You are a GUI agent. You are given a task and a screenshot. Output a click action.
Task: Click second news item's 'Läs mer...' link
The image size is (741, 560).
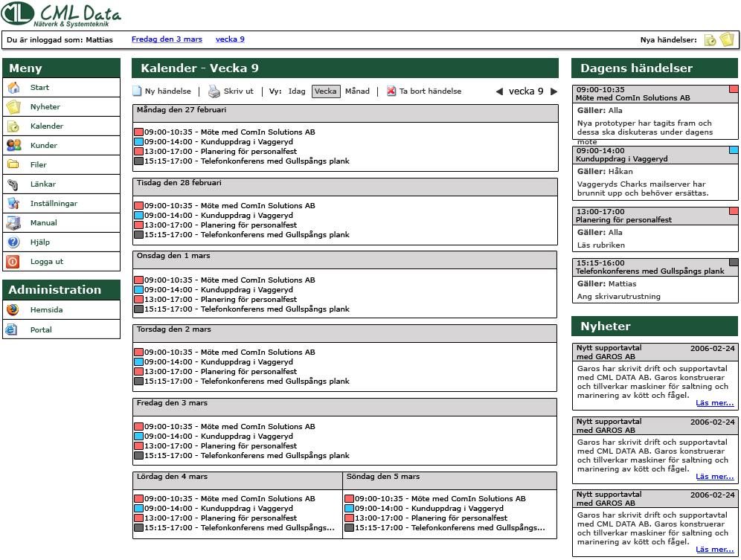(714, 477)
